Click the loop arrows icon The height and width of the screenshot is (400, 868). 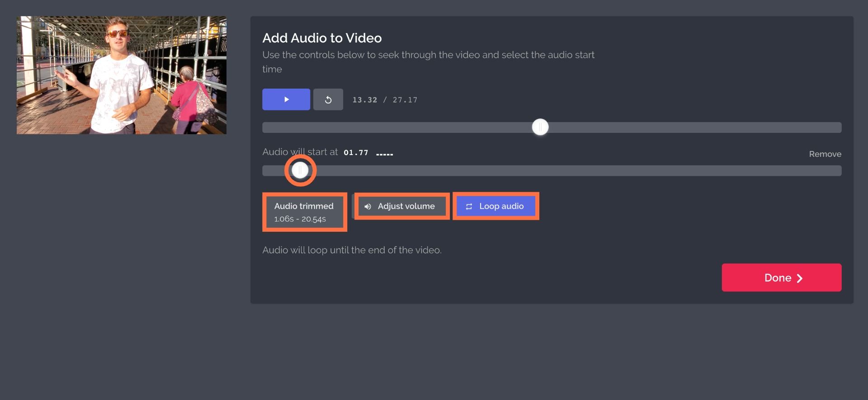tap(469, 207)
